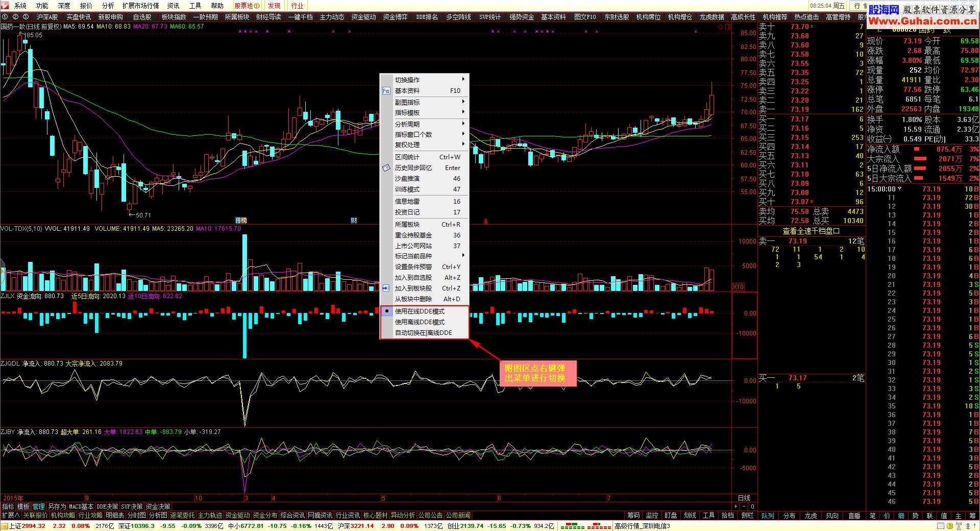Click the 日线 period label at chart bottom

[x=744, y=498]
